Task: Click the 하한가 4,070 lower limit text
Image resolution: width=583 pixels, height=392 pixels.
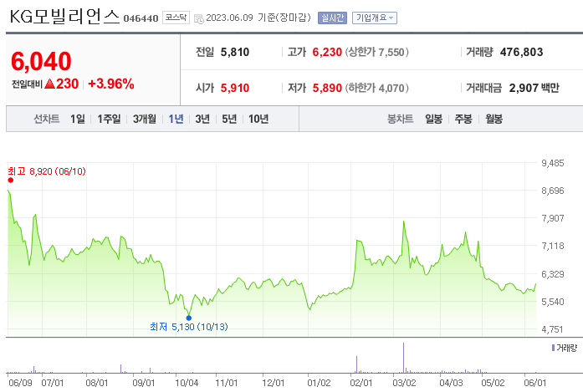Action: (x=377, y=88)
